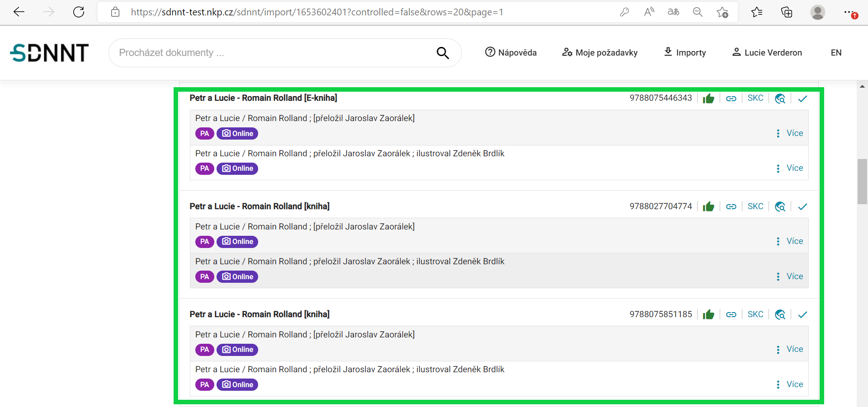Click browser profile avatar
This screenshot has height=407, width=868.
point(817,12)
